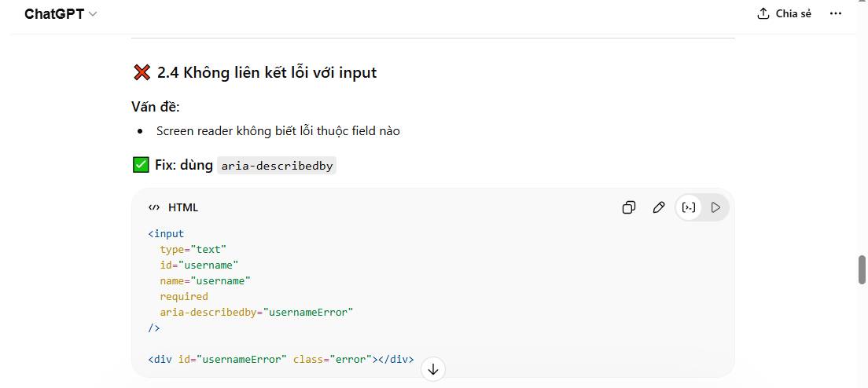Click the "2.4 Không liên kết lỗi" heading
The width and height of the screenshot is (868, 388).
coord(267,72)
